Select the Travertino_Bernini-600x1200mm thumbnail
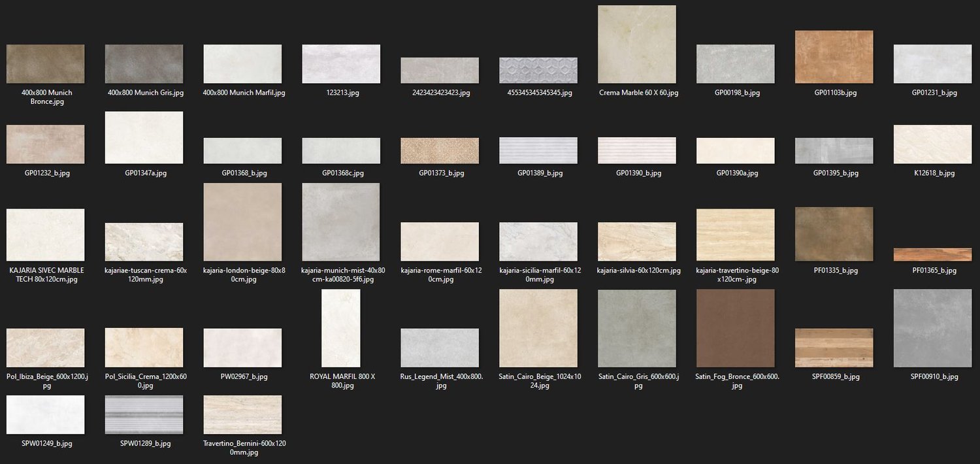Image resolution: width=980 pixels, height=464 pixels. click(x=243, y=414)
